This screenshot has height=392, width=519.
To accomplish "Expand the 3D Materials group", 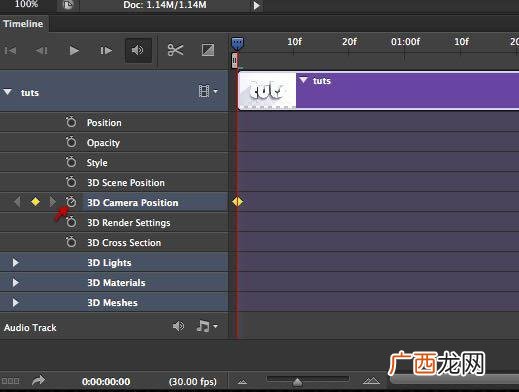I will coord(15,283).
